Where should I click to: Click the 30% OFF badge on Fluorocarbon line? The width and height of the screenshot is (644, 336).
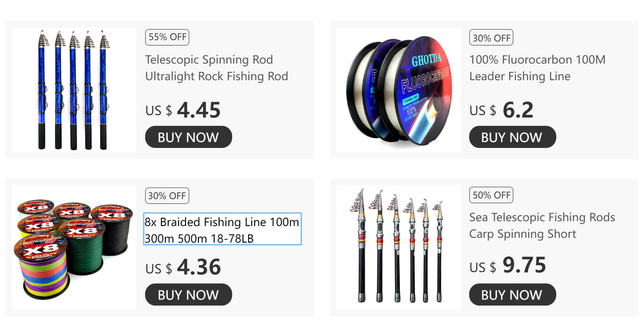click(x=491, y=37)
